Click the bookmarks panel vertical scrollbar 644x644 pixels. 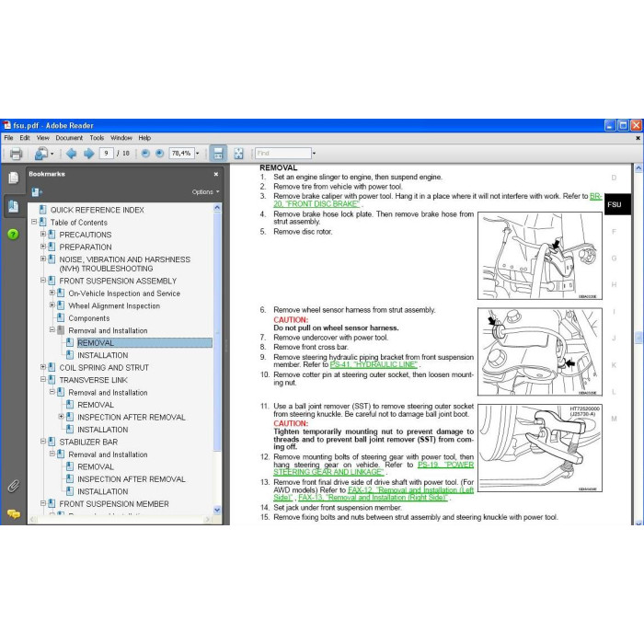coord(217,359)
